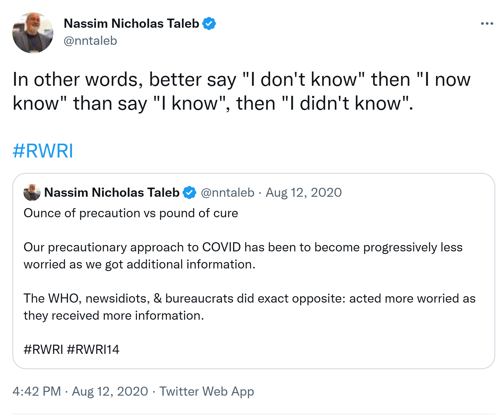Screen dimensions: 504x420
Task: Open the blue #RWRI hashtag link
Action: pyautogui.click(x=43, y=151)
